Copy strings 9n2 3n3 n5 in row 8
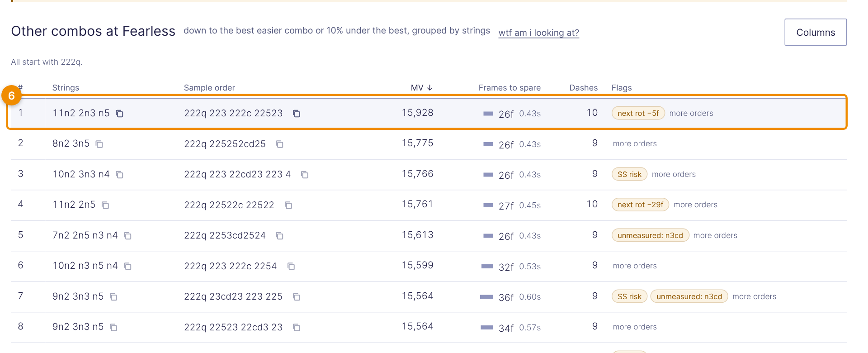The width and height of the screenshot is (868, 353). click(x=114, y=327)
